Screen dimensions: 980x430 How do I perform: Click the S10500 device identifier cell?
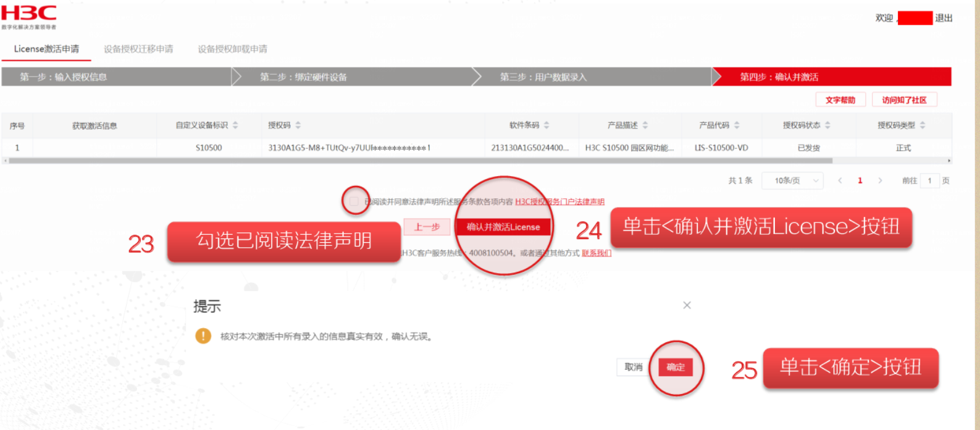(209, 148)
